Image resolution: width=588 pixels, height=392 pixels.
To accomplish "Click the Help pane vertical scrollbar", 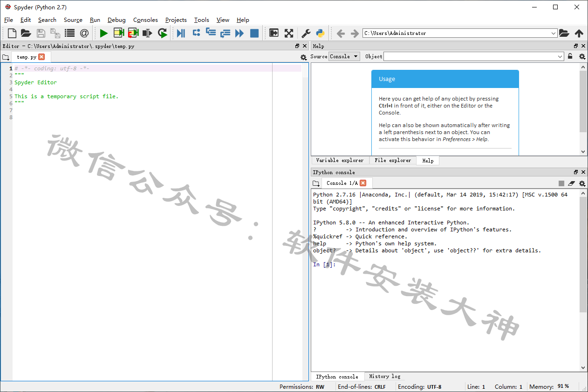I will [583, 109].
